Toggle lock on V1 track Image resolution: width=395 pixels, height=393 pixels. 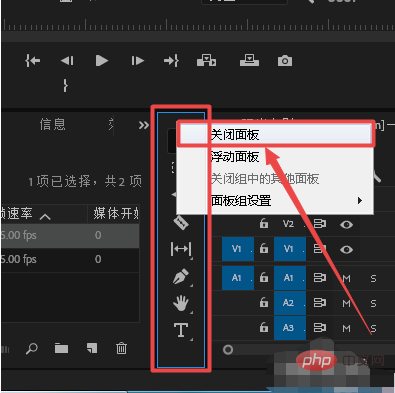pyautogui.click(x=264, y=248)
